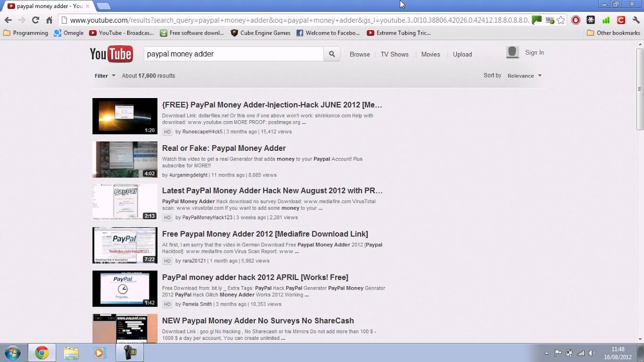
Task: Expand the Filter dropdown
Action: point(105,75)
